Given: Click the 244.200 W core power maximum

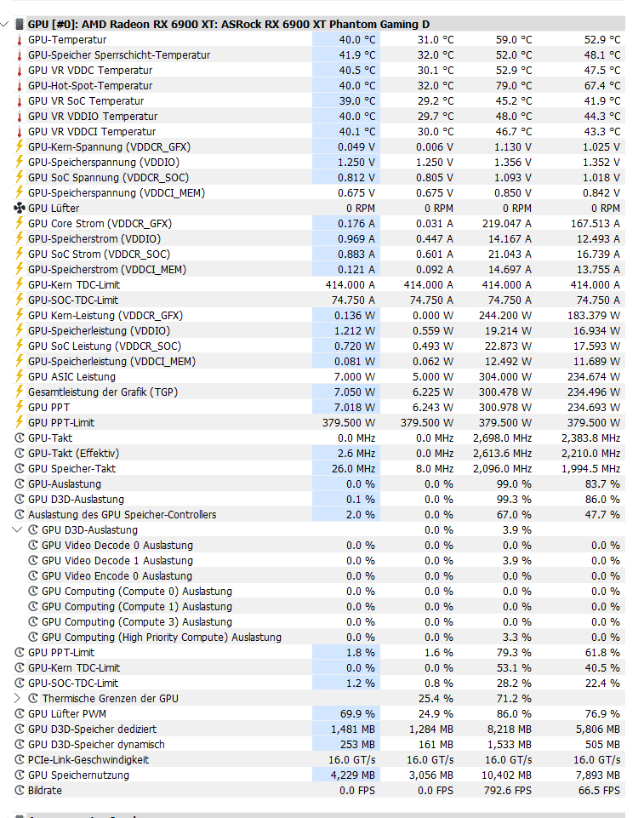Looking at the screenshot, I should 505,315.
